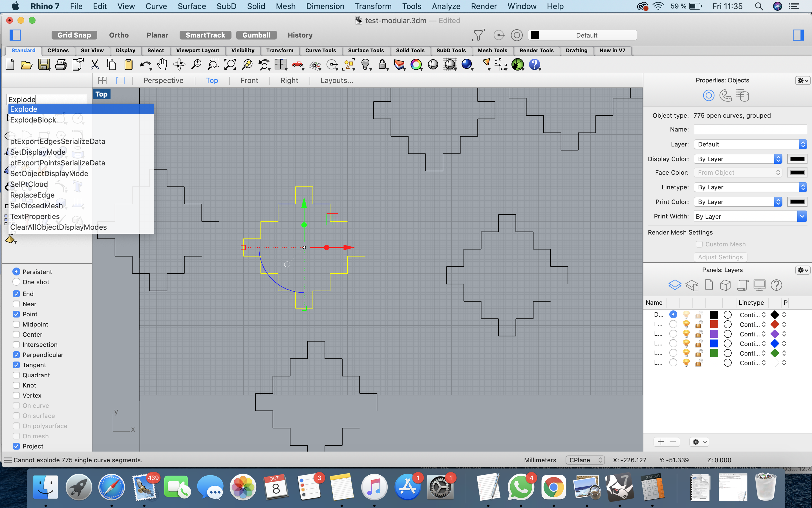Enable the Quadrant osnap checkbox
The width and height of the screenshot is (812, 508).
(x=16, y=375)
